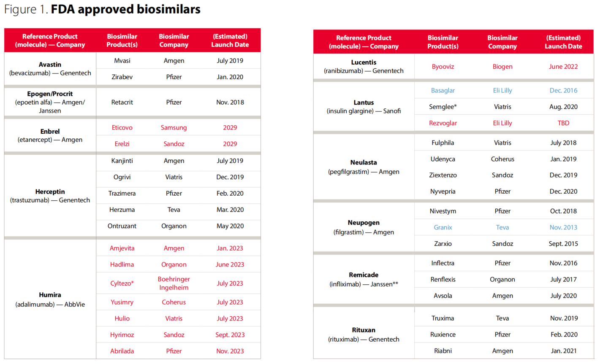
Task: Select the Herceptin trastuzumab reference cell
Action: 50,196
